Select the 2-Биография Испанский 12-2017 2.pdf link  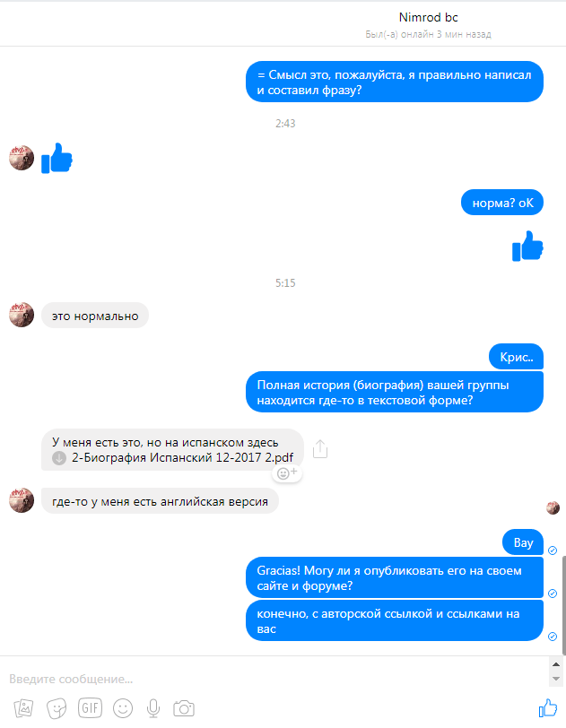coord(183,458)
